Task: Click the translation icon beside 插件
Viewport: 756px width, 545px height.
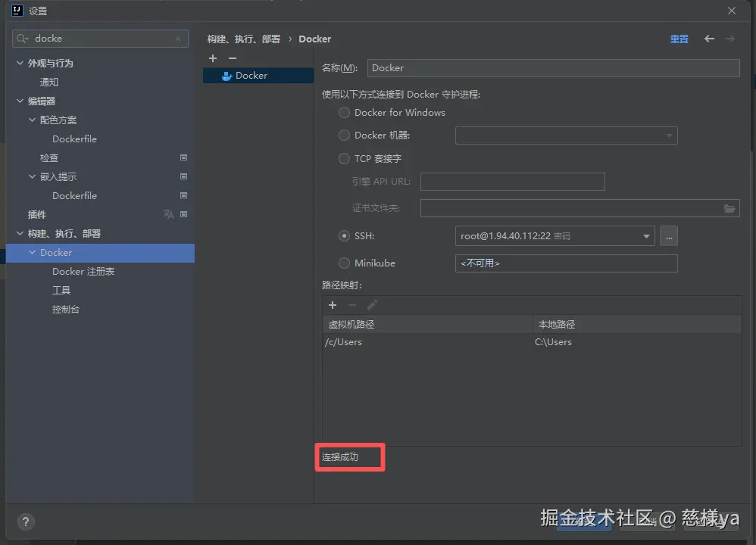Action: coord(168,214)
